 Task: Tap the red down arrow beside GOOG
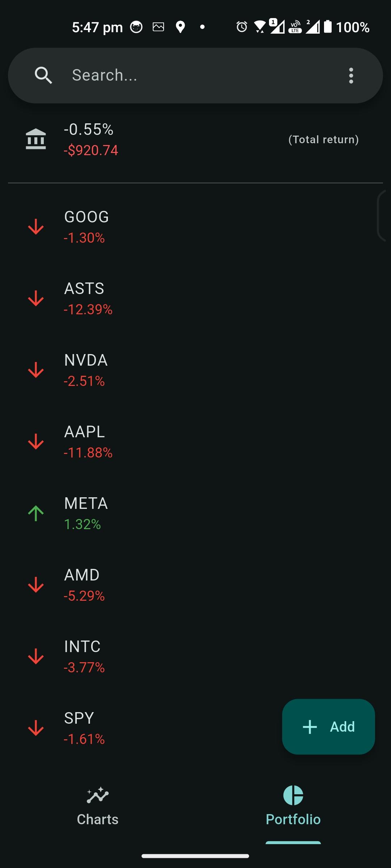36,227
